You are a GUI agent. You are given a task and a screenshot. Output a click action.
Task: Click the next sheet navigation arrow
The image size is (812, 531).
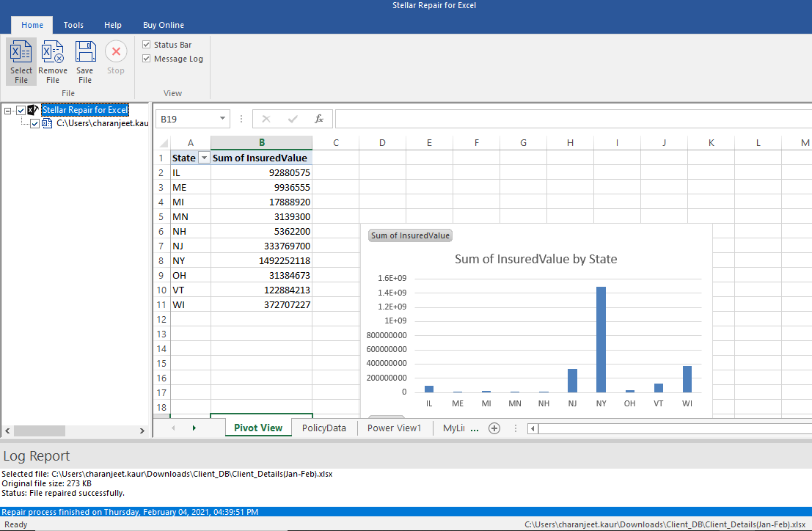194,428
